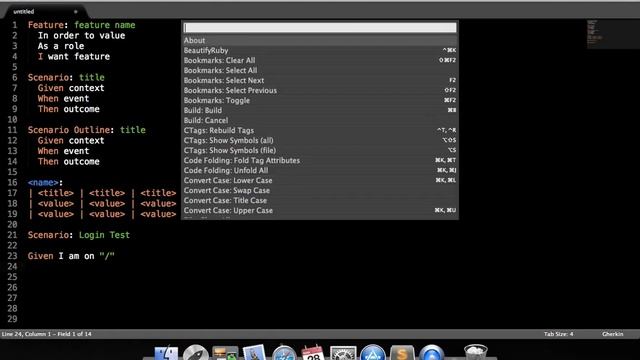Pick Bookmarks: Select Next
Image resolution: width=640 pixels, height=360 pixels.
[x=320, y=80]
